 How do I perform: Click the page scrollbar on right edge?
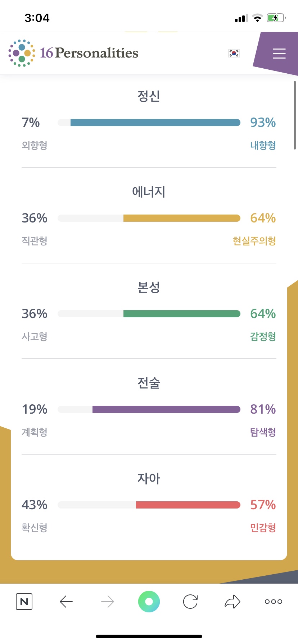(295, 115)
